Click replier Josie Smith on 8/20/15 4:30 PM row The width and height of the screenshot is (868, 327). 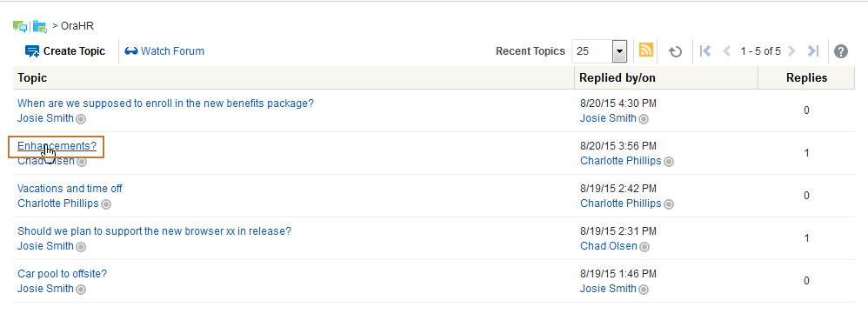(608, 118)
